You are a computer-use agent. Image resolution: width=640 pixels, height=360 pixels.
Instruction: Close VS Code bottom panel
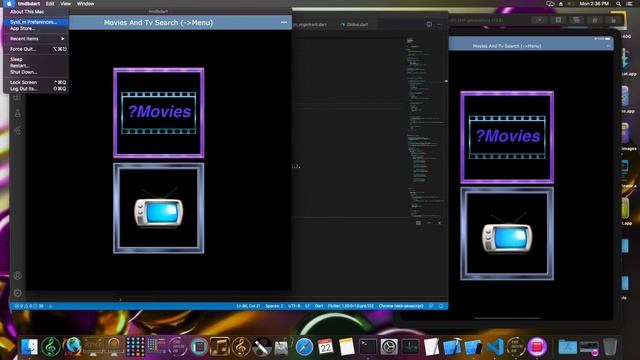click(440, 223)
